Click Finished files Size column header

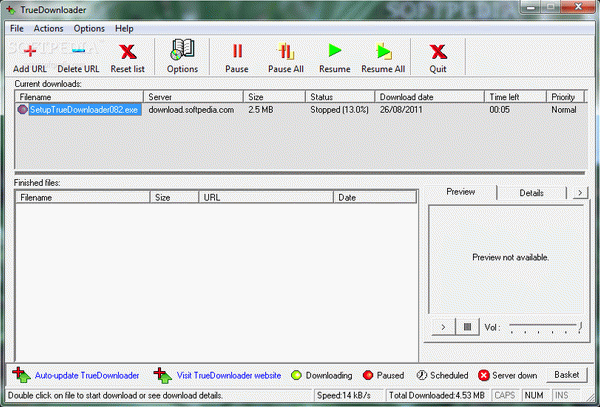(x=174, y=197)
